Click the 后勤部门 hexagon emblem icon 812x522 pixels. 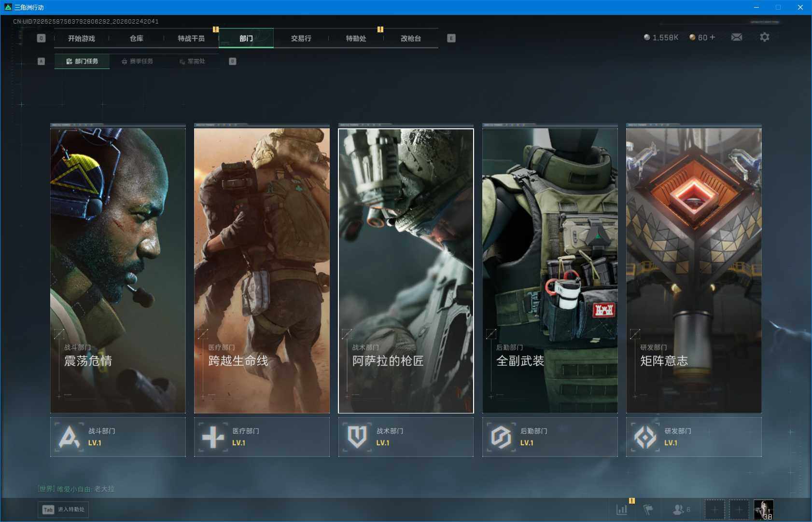(x=501, y=437)
